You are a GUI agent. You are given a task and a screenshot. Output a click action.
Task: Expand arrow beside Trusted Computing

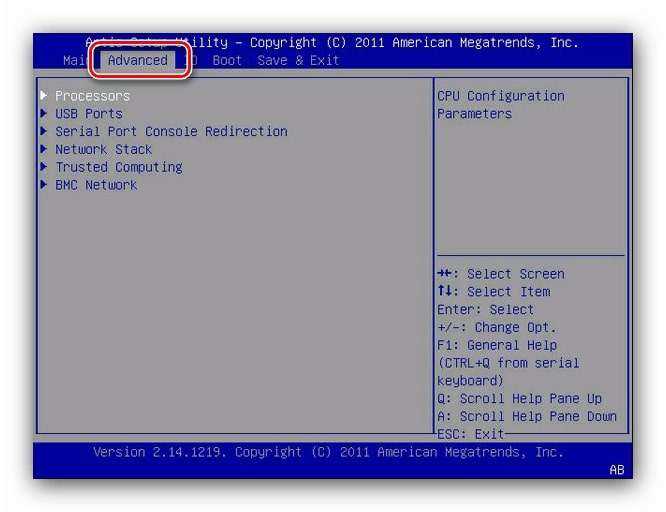pos(44,167)
